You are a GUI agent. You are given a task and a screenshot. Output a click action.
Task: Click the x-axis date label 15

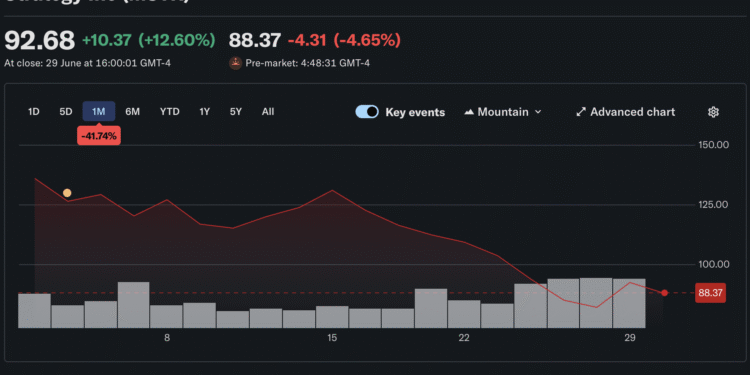pyautogui.click(x=332, y=338)
